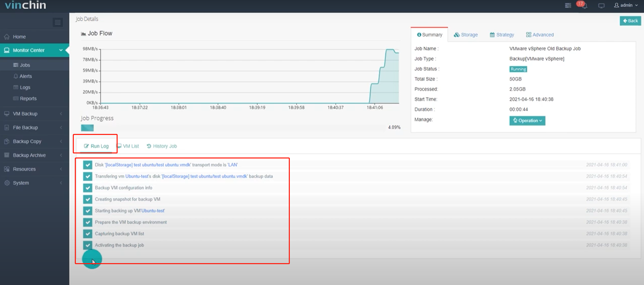This screenshot has width=644, height=285.
Task: Click the Duration value 00:00:44
Action: (518, 109)
